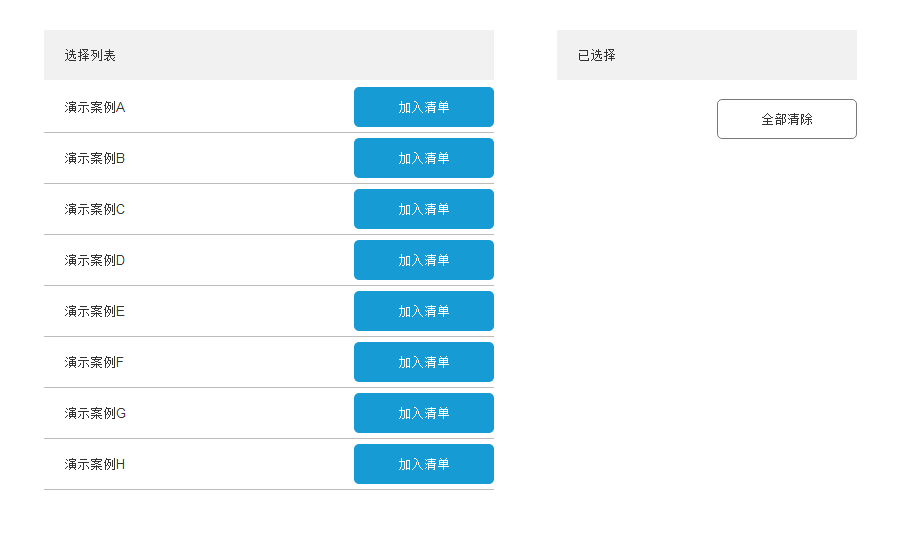The image size is (922, 547).
Task: Select the 演示案例A row label
Action: coord(95,107)
